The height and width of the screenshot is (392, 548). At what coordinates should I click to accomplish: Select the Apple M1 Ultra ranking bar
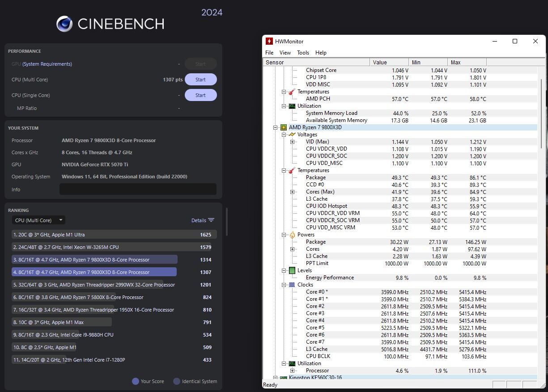(114, 235)
